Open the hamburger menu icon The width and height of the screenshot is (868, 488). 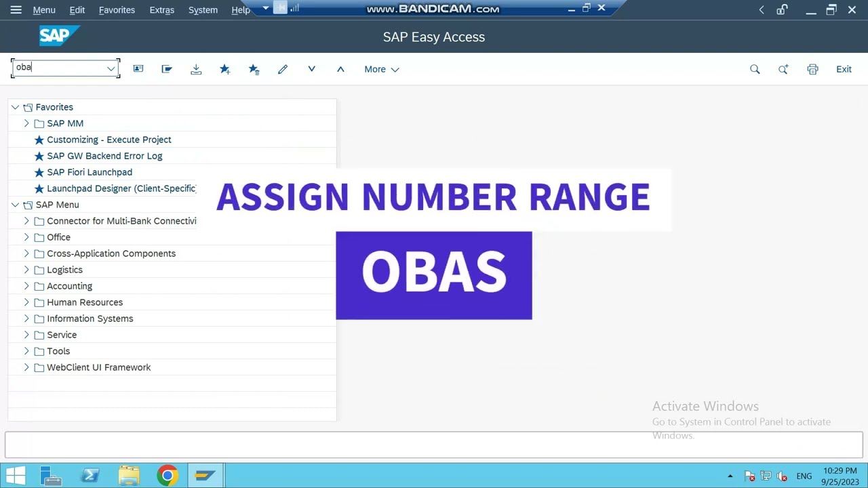coord(16,10)
